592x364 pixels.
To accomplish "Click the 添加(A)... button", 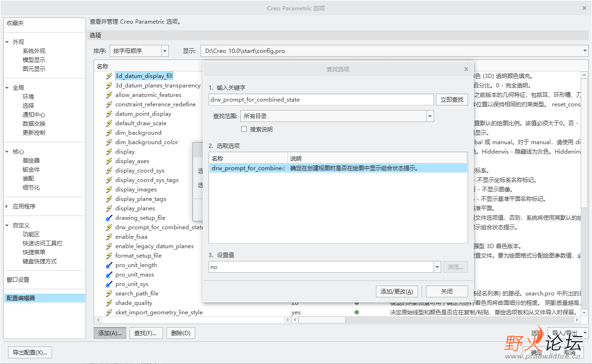I will point(110,333).
